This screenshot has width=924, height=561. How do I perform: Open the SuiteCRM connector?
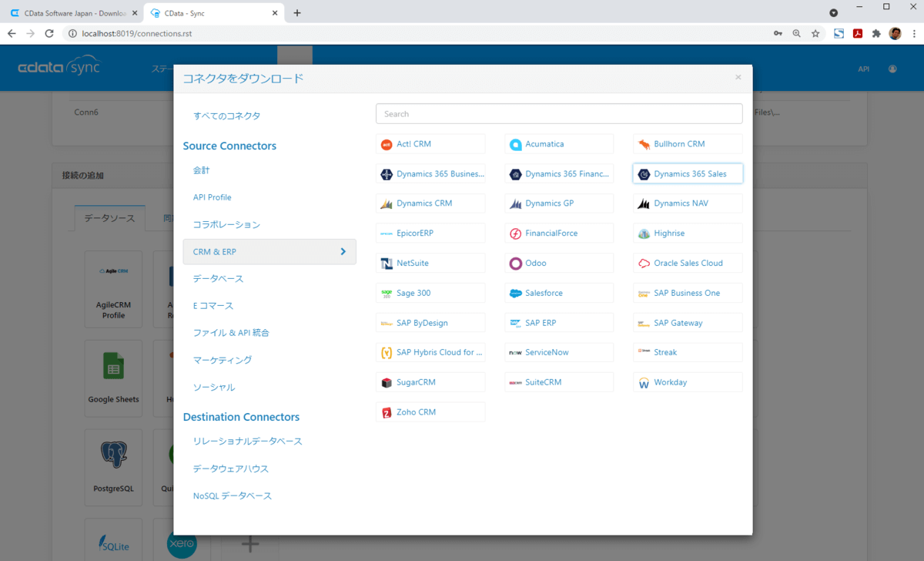pos(559,382)
